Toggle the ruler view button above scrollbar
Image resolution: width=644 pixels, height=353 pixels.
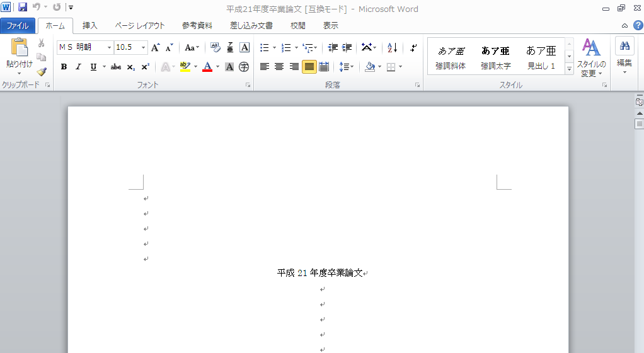click(639, 102)
